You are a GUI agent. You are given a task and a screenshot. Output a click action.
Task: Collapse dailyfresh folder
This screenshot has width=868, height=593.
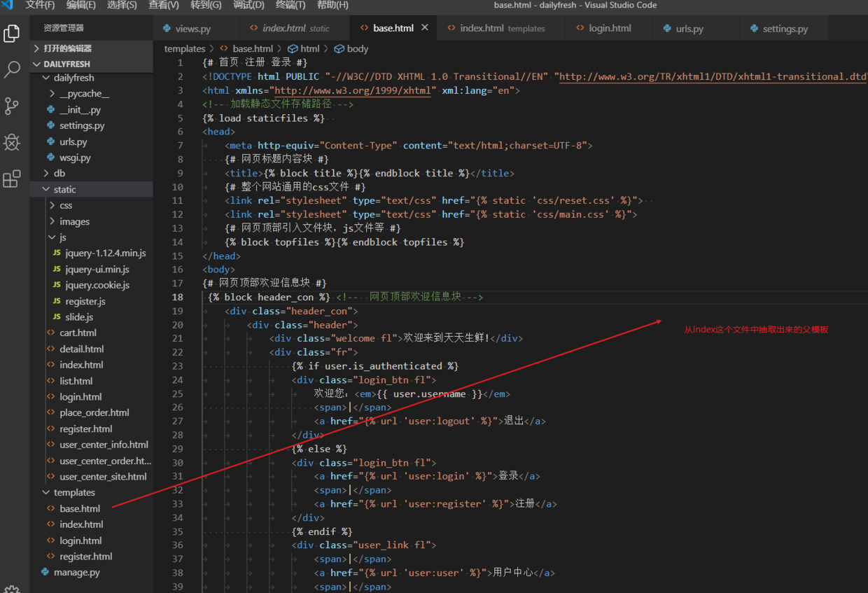[x=91, y=78]
